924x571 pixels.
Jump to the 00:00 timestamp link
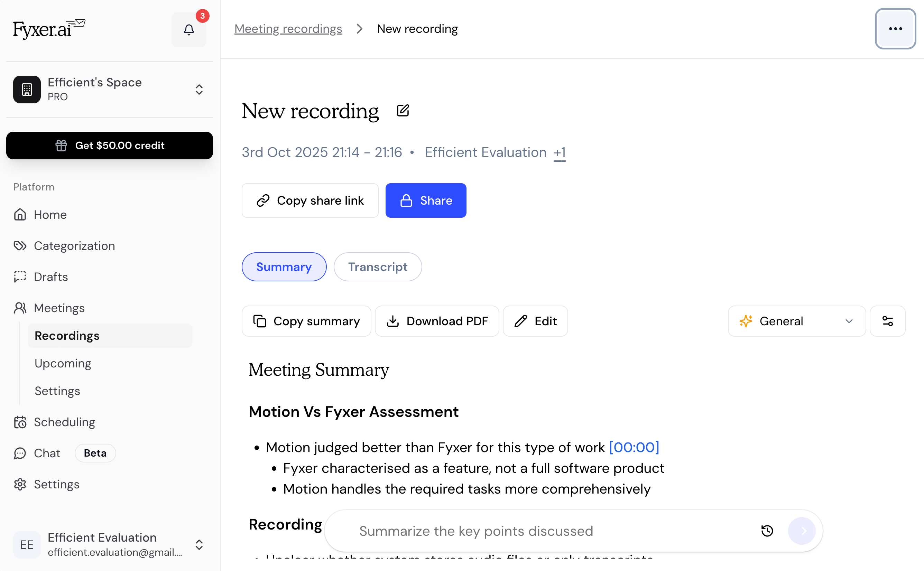click(x=634, y=447)
